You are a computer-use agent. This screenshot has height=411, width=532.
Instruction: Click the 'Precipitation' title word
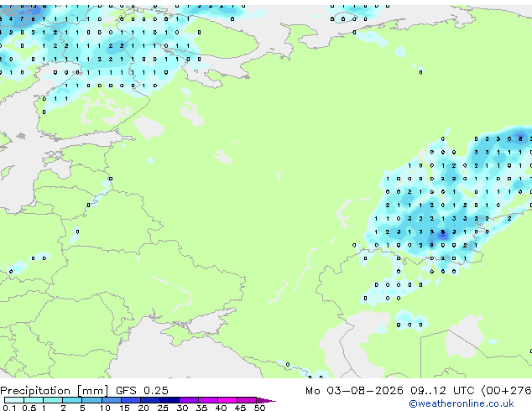pos(35,391)
